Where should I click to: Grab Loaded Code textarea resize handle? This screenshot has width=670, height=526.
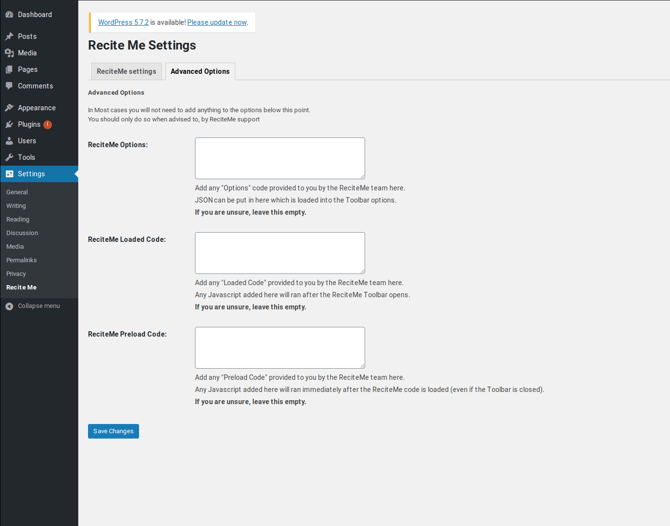pos(362,271)
